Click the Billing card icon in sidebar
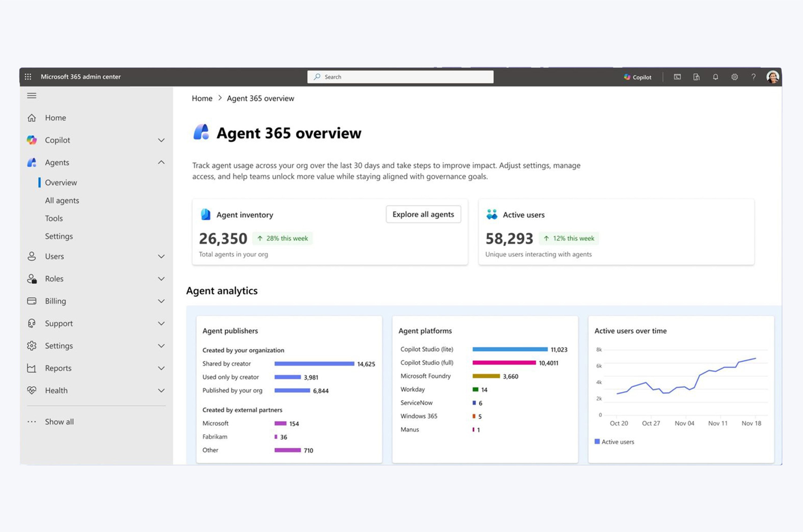 click(x=32, y=301)
